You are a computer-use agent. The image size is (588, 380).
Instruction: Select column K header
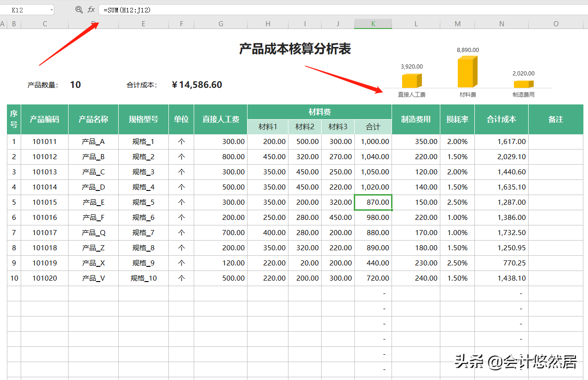(373, 23)
